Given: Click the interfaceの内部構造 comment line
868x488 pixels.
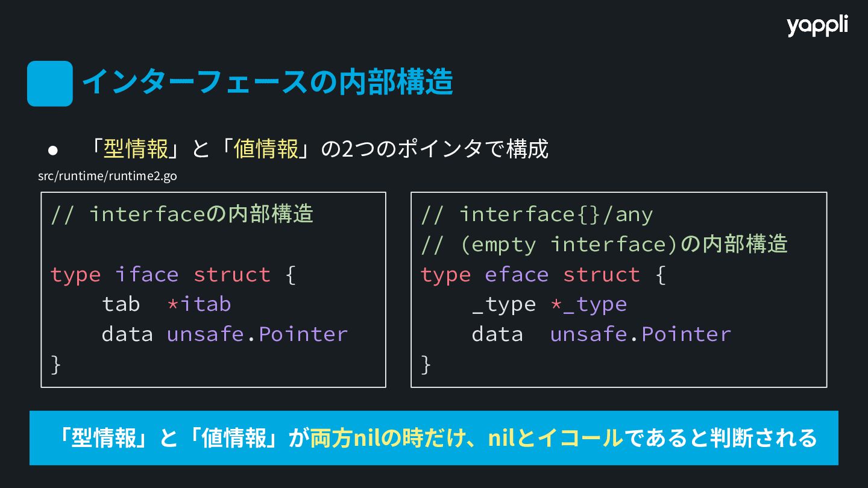Looking at the screenshot, I should [182, 214].
